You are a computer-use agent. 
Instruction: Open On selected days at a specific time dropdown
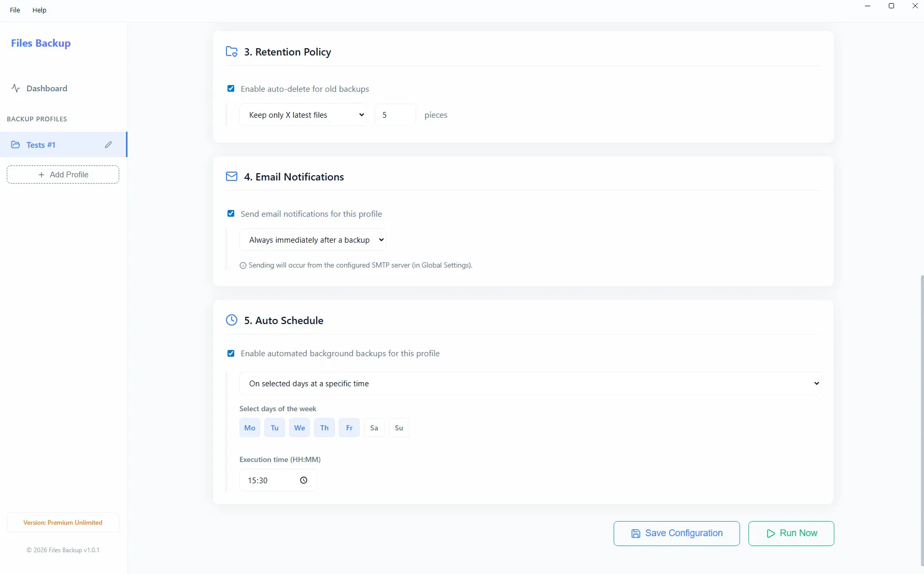[530, 384]
